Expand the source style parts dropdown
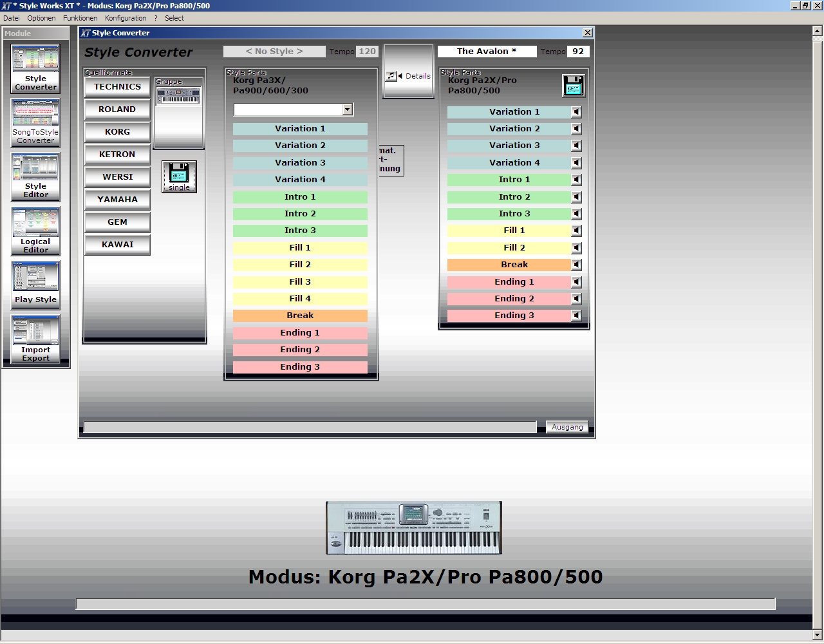 click(x=347, y=109)
